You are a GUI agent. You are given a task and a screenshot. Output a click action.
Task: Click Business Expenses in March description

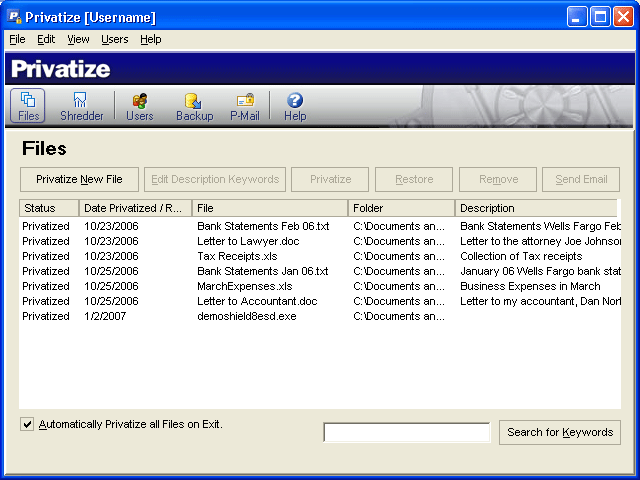click(530, 287)
